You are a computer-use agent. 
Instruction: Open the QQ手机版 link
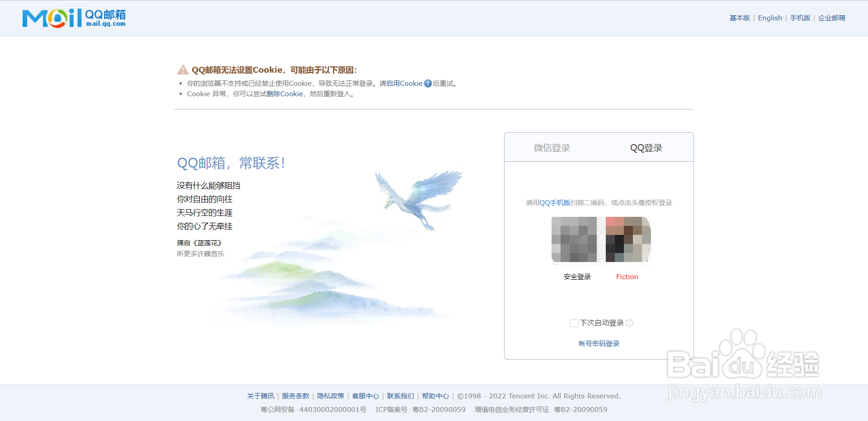tap(555, 203)
